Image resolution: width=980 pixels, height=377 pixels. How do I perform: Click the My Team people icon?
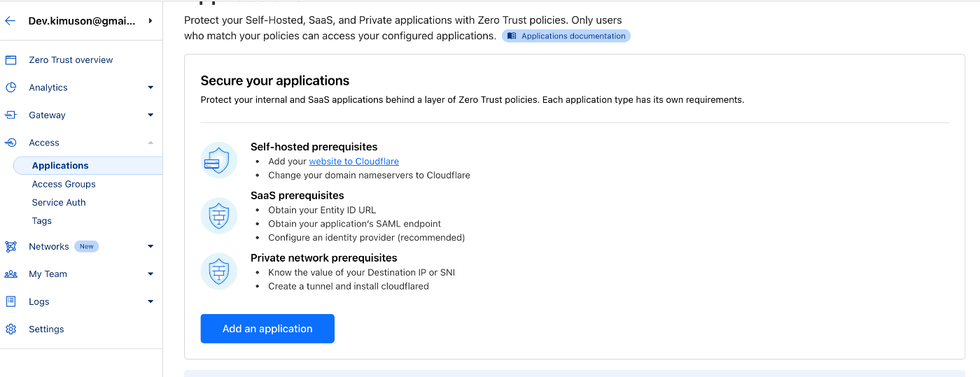[10, 274]
